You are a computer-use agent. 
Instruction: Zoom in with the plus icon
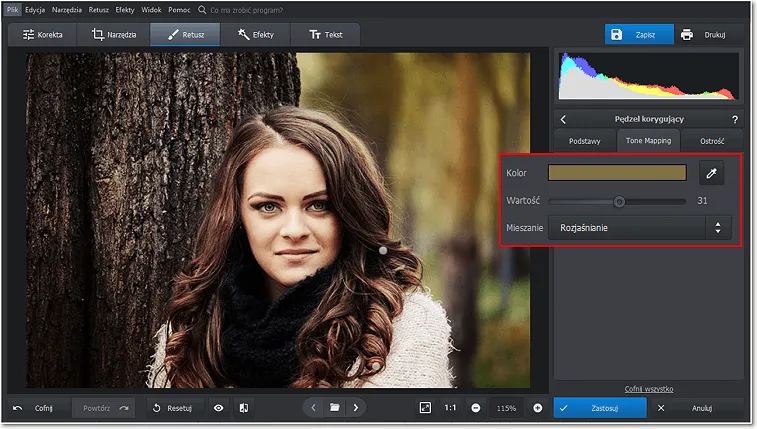tap(537, 408)
